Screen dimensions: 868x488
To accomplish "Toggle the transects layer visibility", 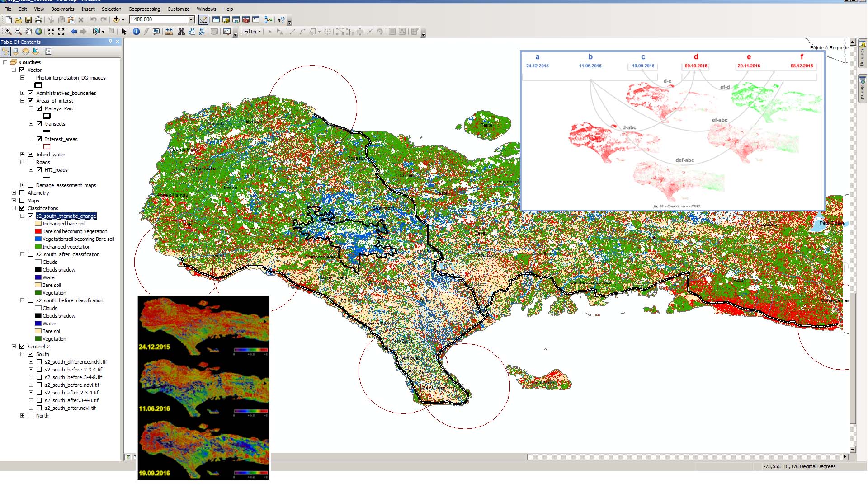I will [x=39, y=124].
